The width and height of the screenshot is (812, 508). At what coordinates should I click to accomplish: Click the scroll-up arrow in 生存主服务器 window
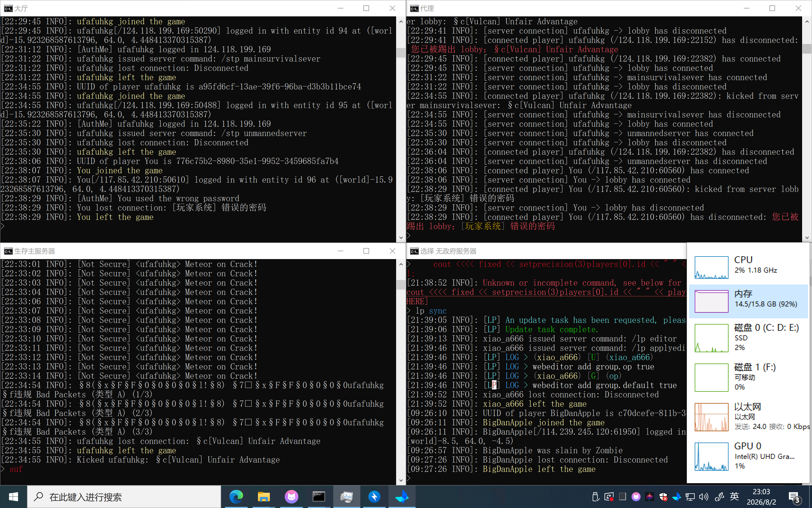click(401, 264)
